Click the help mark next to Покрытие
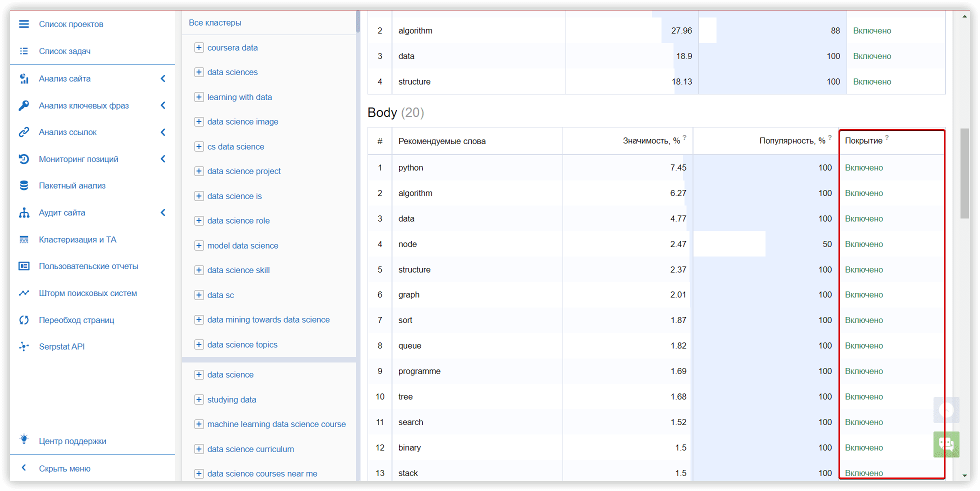The image size is (980, 491). pos(887,137)
